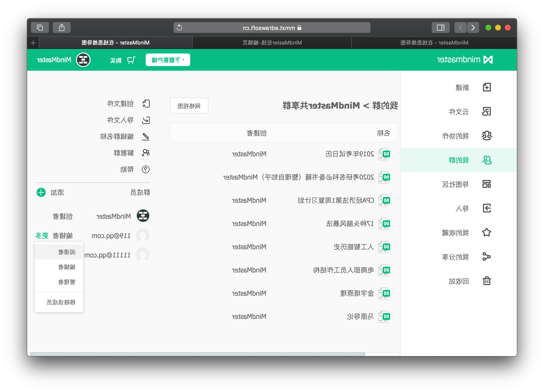Open new browser tab plus button

tap(33, 43)
